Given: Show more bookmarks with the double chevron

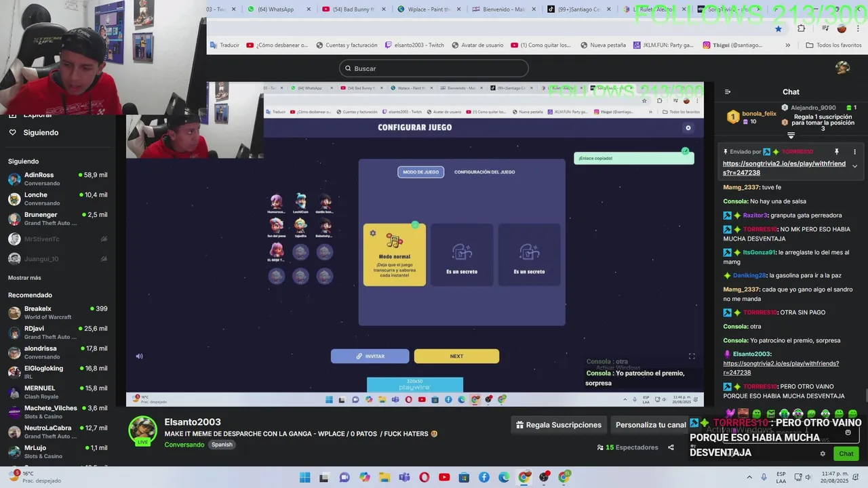Looking at the screenshot, I should coord(787,45).
